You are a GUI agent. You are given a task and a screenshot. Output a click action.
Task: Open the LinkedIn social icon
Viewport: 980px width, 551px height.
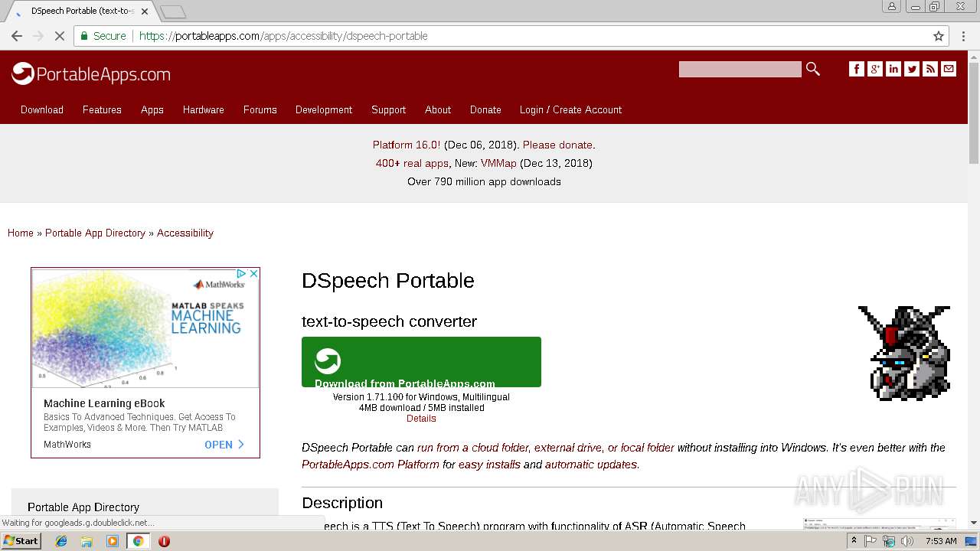coord(893,69)
